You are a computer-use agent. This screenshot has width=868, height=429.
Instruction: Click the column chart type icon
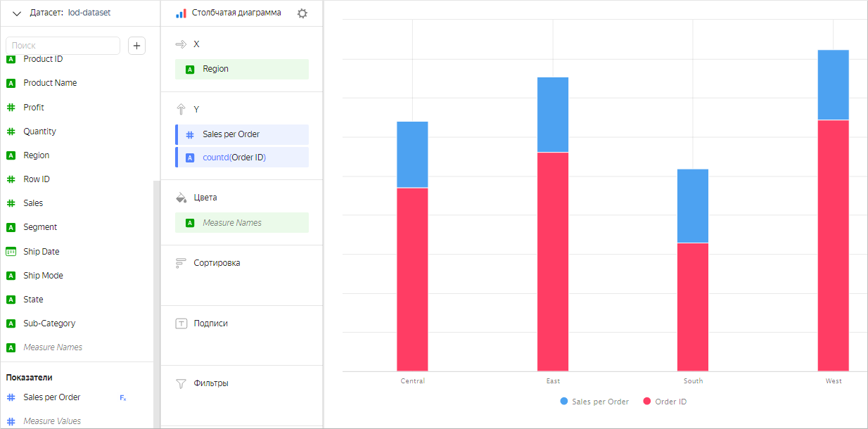[181, 13]
